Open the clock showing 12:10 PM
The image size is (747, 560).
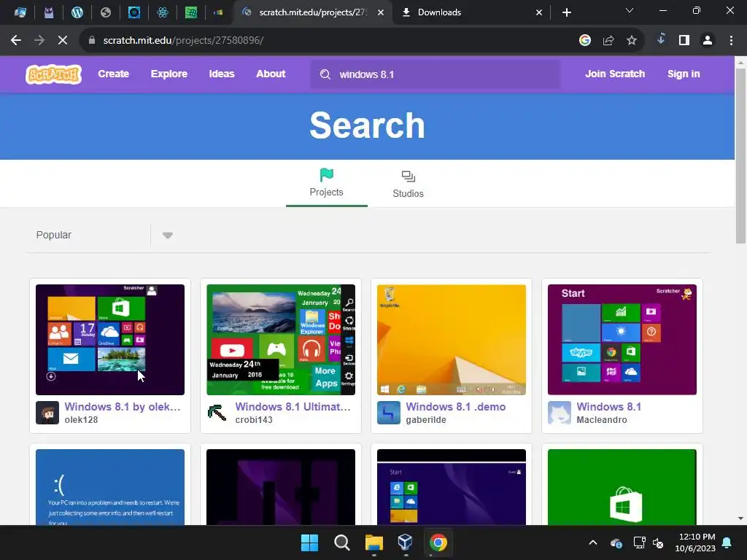695,542
